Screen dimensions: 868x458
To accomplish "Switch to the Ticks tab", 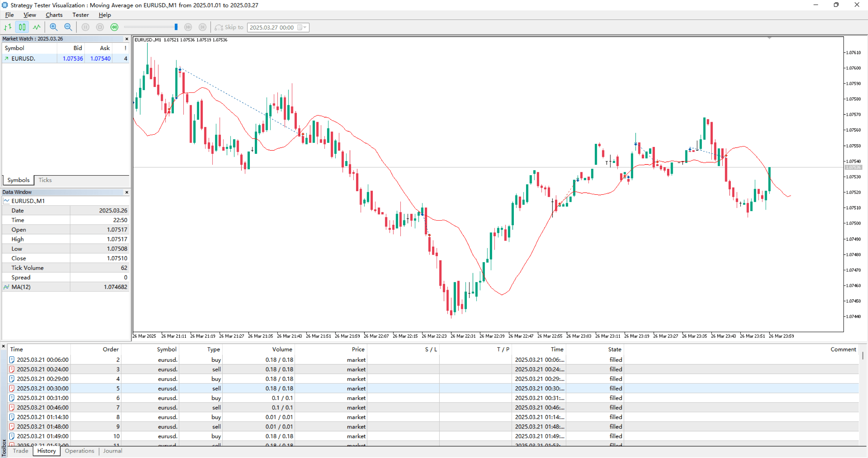I will [x=45, y=180].
